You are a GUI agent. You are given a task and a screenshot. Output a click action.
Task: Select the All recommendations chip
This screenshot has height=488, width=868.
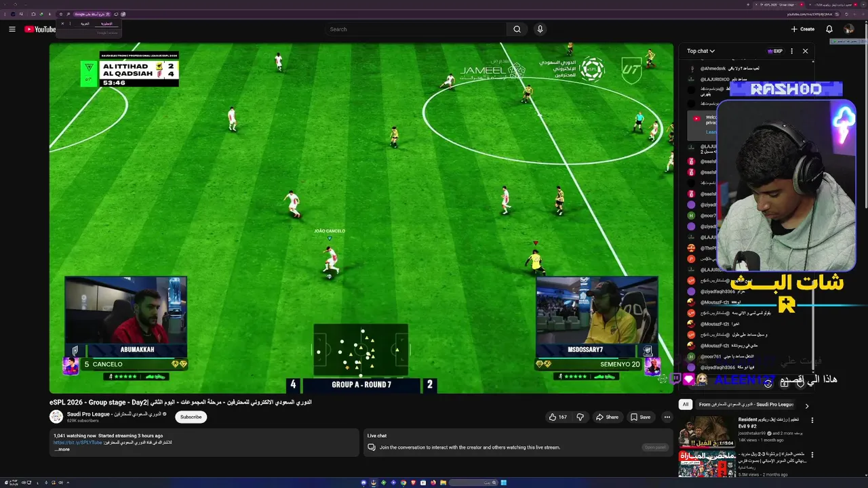(x=686, y=405)
